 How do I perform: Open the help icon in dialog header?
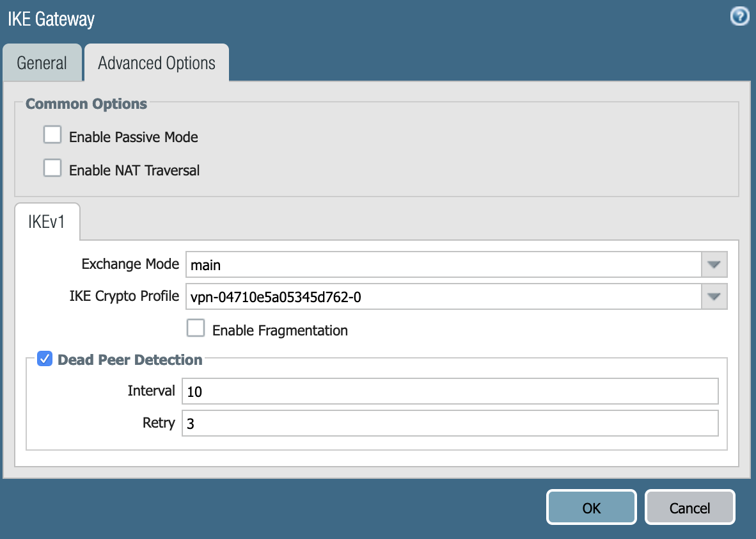[739, 17]
